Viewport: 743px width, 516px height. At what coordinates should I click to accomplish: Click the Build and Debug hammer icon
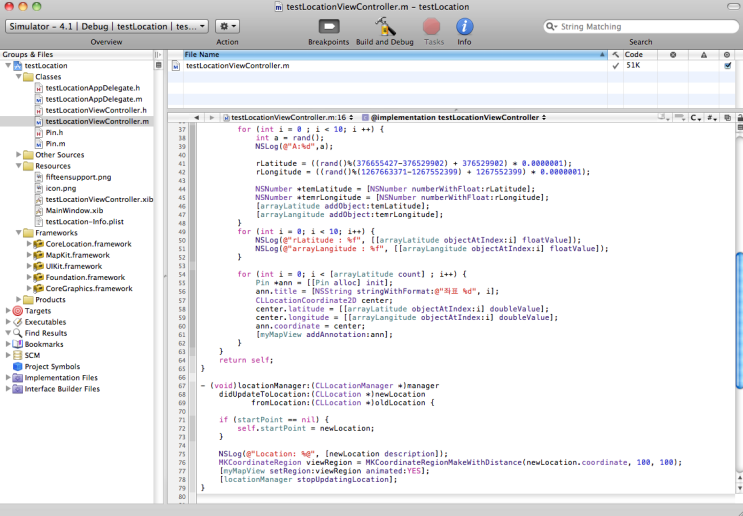[x=385, y=27]
